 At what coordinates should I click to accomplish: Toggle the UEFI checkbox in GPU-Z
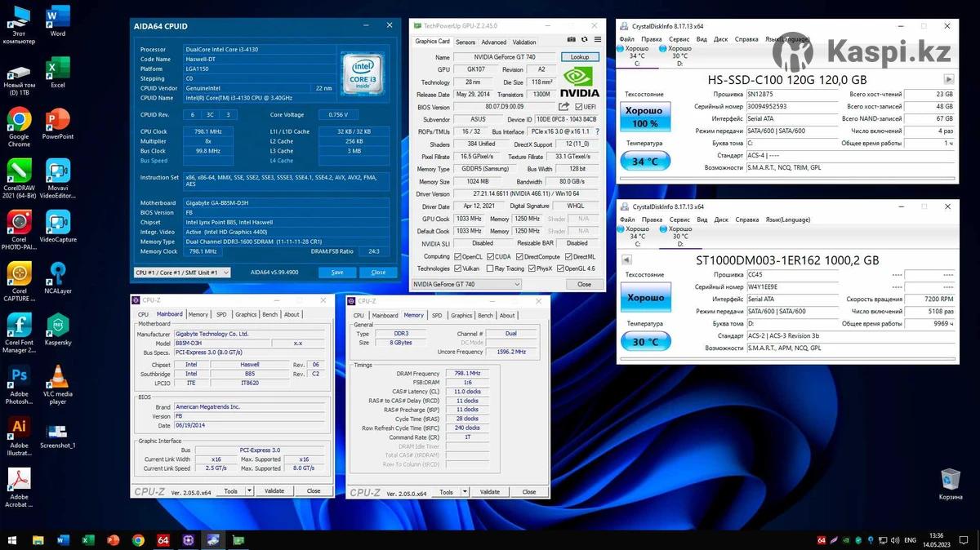pos(579,107)
